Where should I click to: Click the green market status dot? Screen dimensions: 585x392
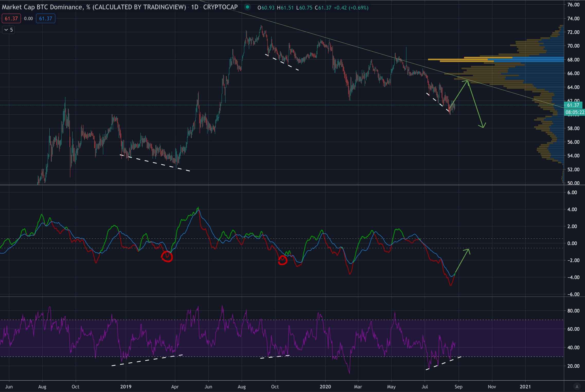[247, 7]
